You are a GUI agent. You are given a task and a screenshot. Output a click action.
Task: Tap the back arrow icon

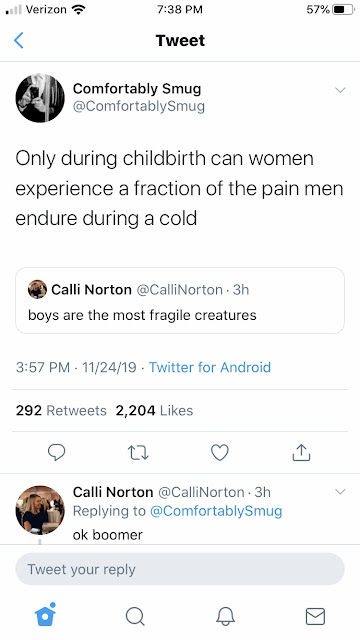19,40
